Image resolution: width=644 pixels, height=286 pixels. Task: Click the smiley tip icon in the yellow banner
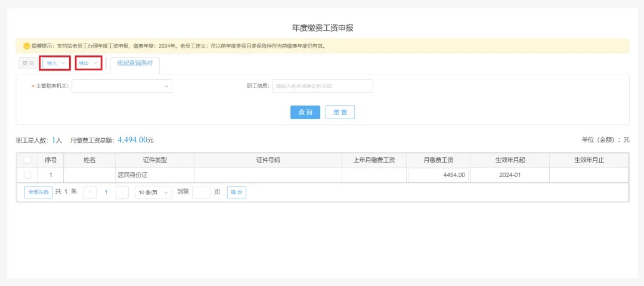click(26, 46)
